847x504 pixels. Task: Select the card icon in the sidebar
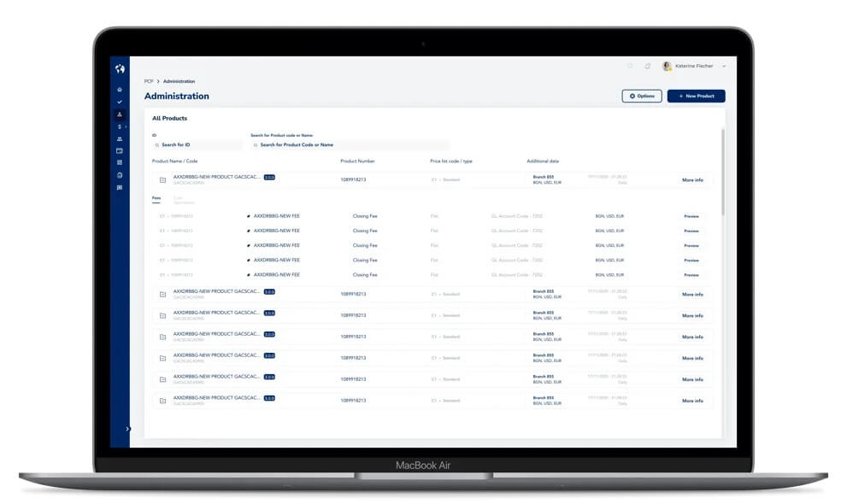120,150
